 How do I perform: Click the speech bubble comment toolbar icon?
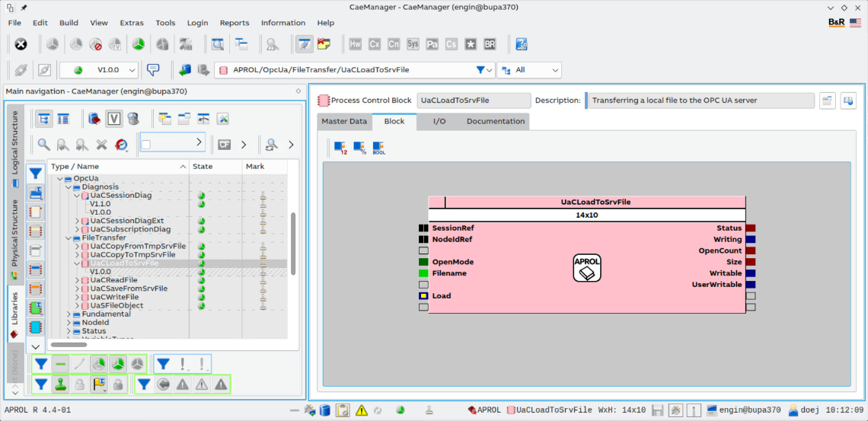(153, 70)
